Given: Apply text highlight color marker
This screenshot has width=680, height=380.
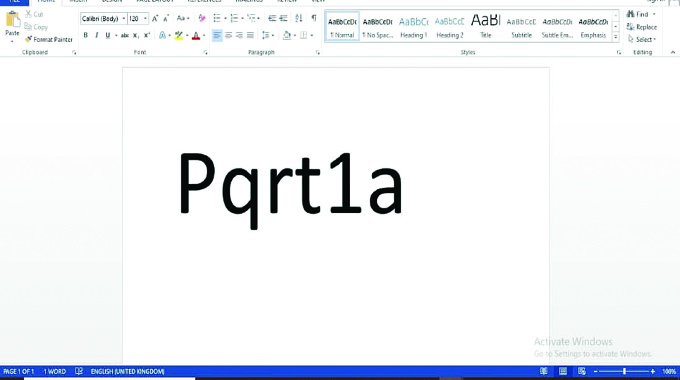Looking at the screenshot, I should click(179, 36).
